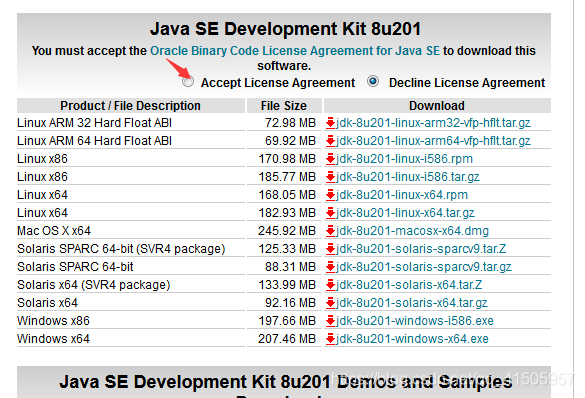Screen dimensions: 585x398
Task: Click the Solaris x64 (SVR4 package) label
Action: click(94, 285)
